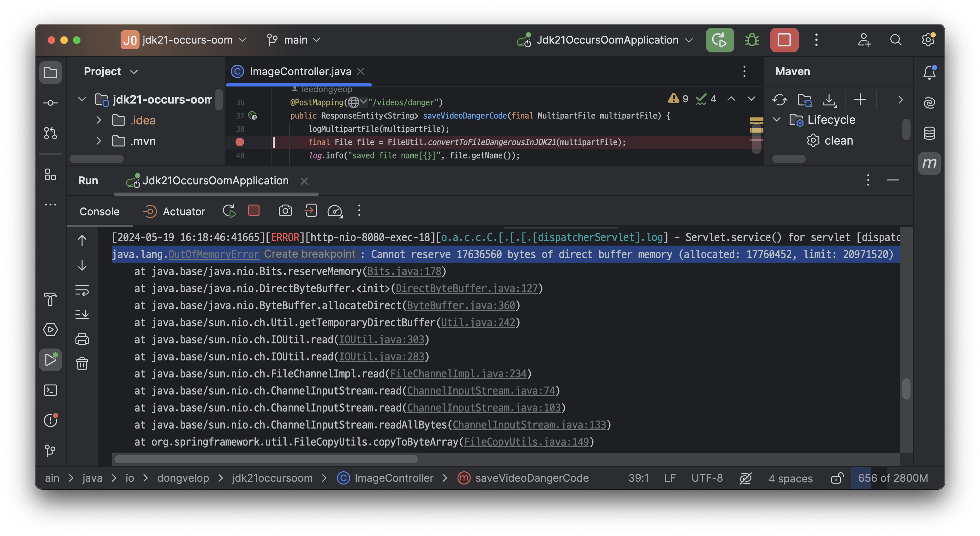Open Search Everywhere magnifier icon

coord(896,40)
